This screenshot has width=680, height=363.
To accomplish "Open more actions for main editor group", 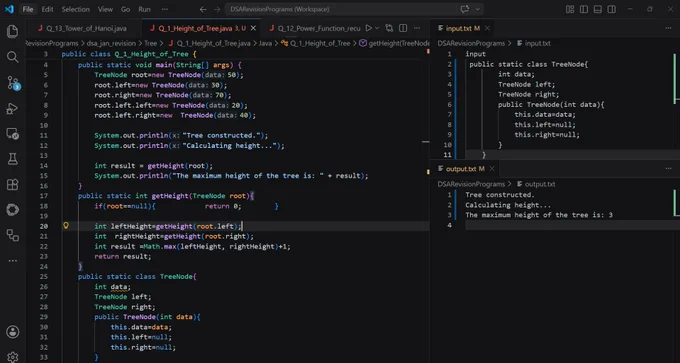I will click(417, 28).
